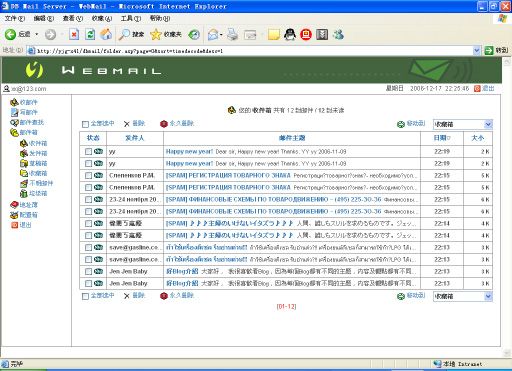Tick the 全部选中 checkbox above the mail list
This screenshot has width=512, height=371.
tap(85, 124)
